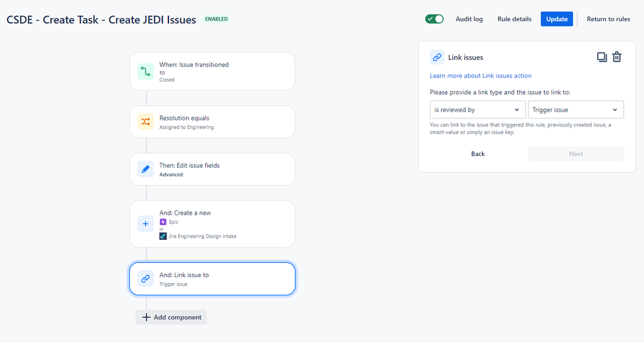Click the Add component button
This screenshot has height=343, width=644.
[171, 317]
